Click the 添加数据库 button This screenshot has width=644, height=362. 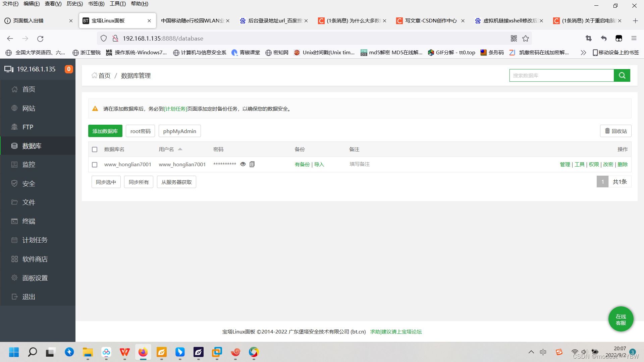coord(105,131)
